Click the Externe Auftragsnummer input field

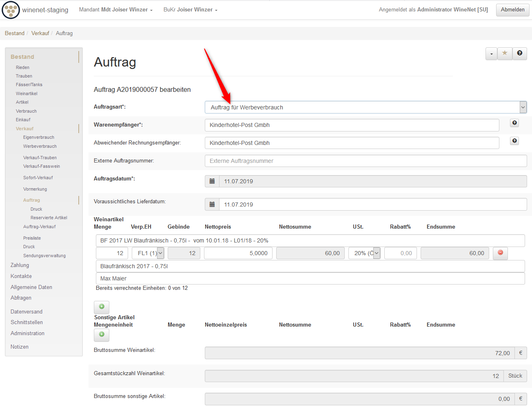coord(366,161)
